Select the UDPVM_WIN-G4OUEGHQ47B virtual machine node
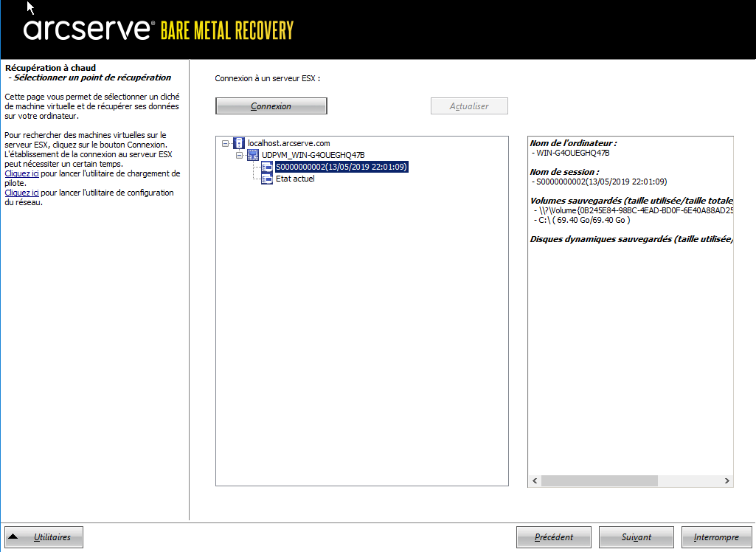Viewport: 756px width, 552px height. (x=313, y=155)
